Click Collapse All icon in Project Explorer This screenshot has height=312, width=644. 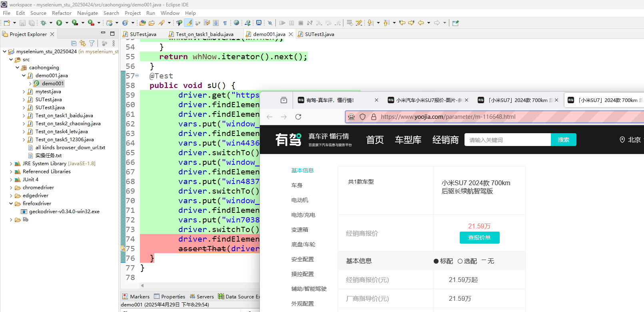[x=74, y=43]
